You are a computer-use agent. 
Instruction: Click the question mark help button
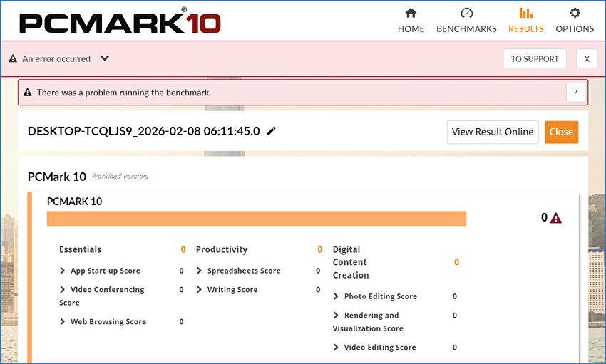575,93
